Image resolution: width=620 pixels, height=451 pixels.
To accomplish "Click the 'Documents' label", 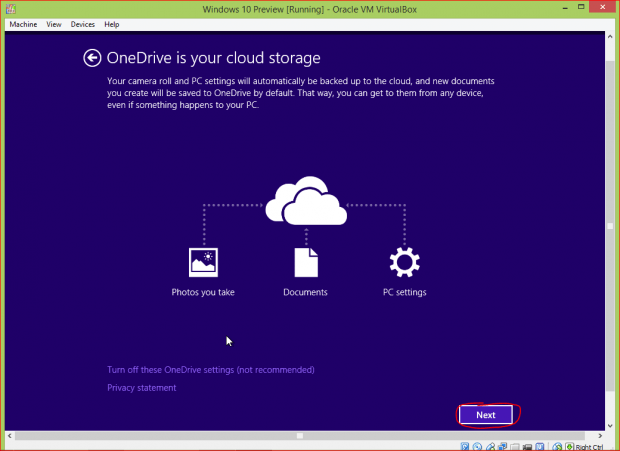I will [305, 292].
